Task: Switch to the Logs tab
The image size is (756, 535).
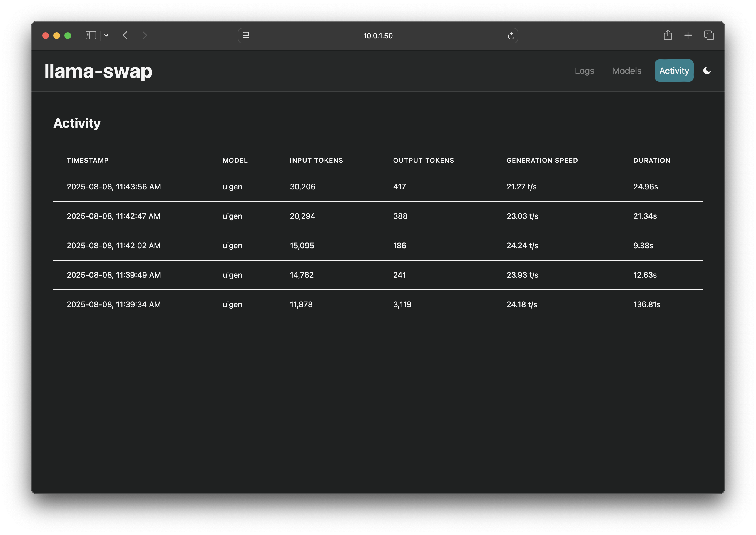Action: click(x=584, y=71)
